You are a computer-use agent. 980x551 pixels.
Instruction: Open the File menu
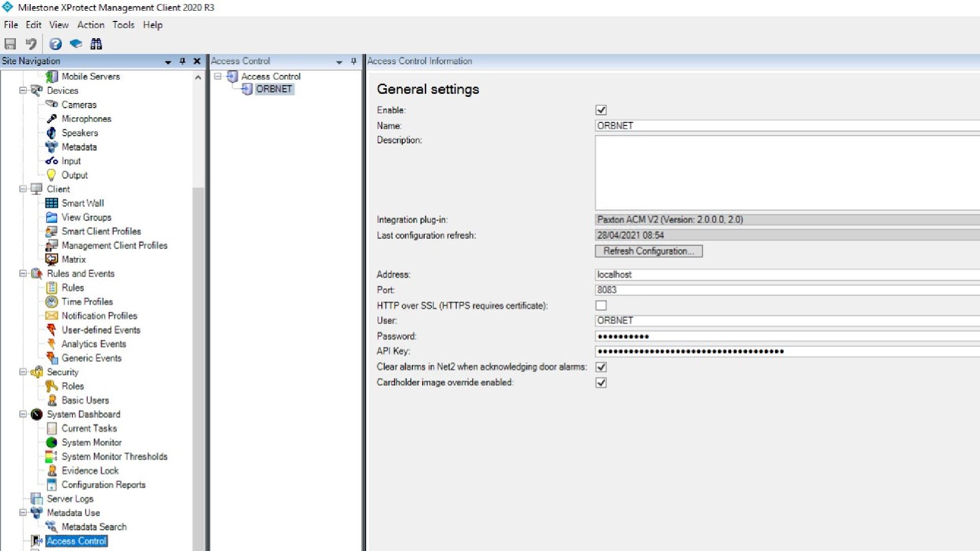(11, 25)
